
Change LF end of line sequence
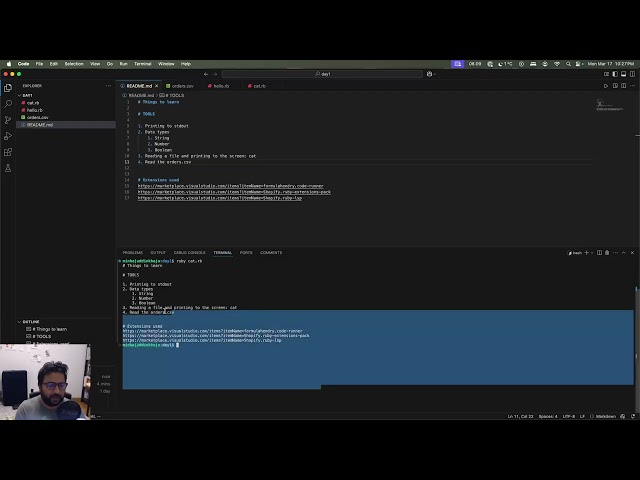point(582,416)
